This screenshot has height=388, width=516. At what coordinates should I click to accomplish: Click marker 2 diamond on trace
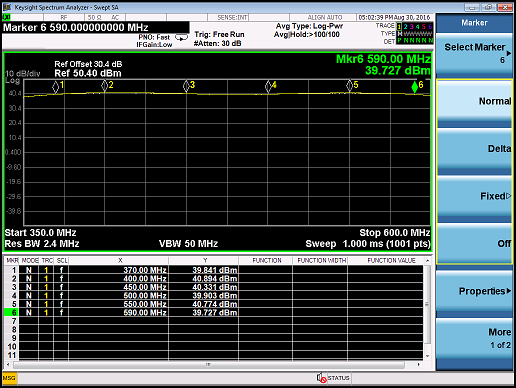click(x=104, y=86)
